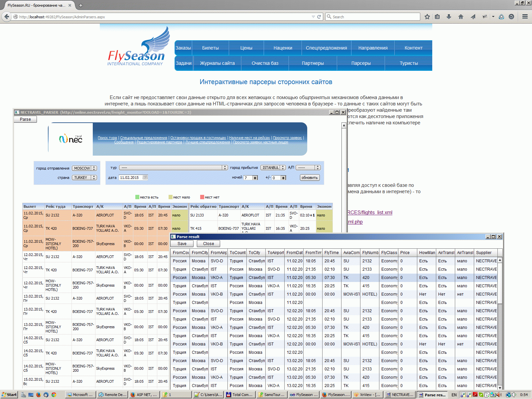Viewport: 532px width, 399px height.
Task: Go to the browser home icon
Action: click(461, 17)
